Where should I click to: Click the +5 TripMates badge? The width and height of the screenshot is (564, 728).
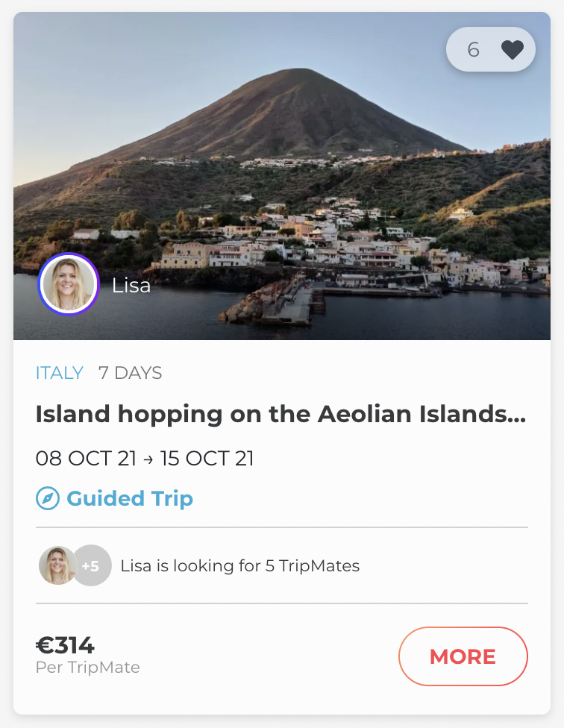point(91,565)
